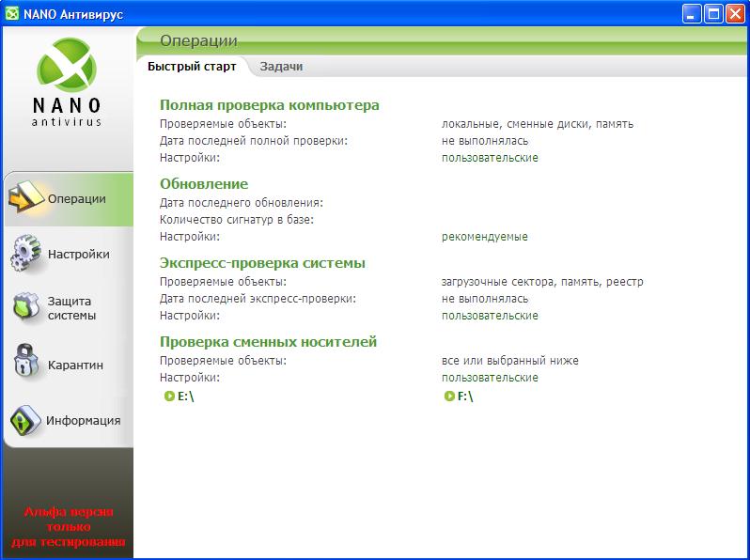This screenshot has width=750, height=560.
Task: Run the Обновление update link
Action: (204, 184)
